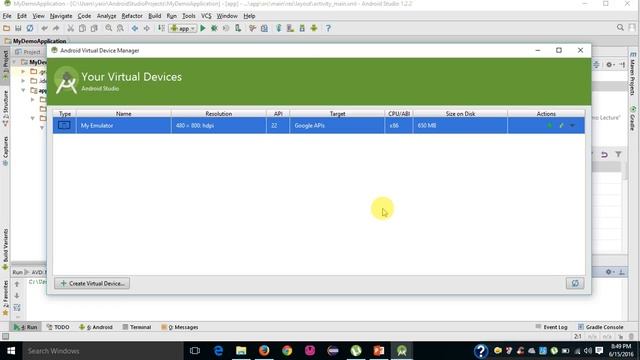Click the Windows Start button
Image resolution: width=640 pixels, height=360 pixels.
pos(11,351)
